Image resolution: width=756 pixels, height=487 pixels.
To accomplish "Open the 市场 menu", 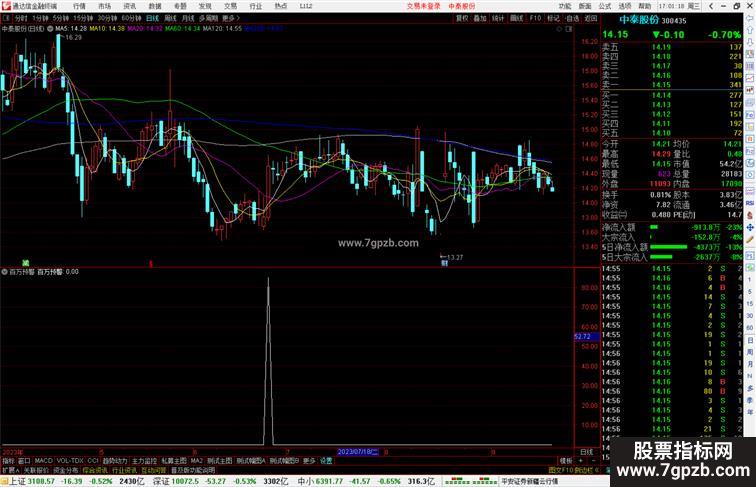I will point(104,6).
